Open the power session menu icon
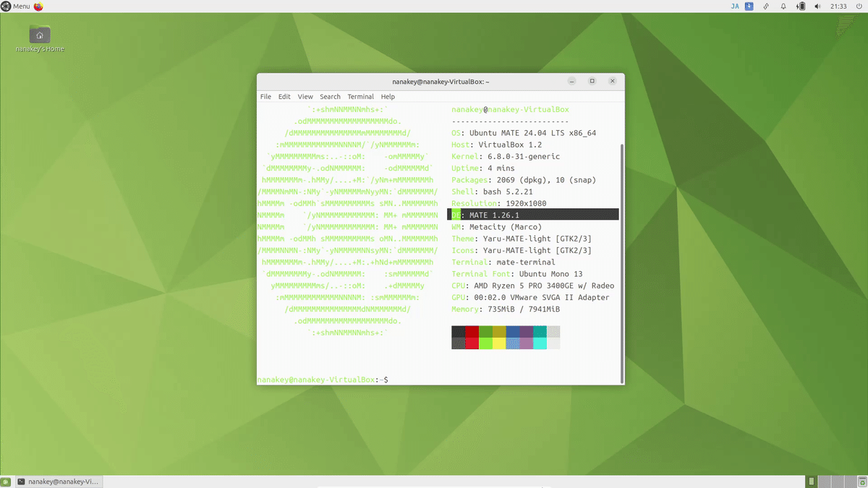This screenshot has width=868, height=488. tap(859, 7)
